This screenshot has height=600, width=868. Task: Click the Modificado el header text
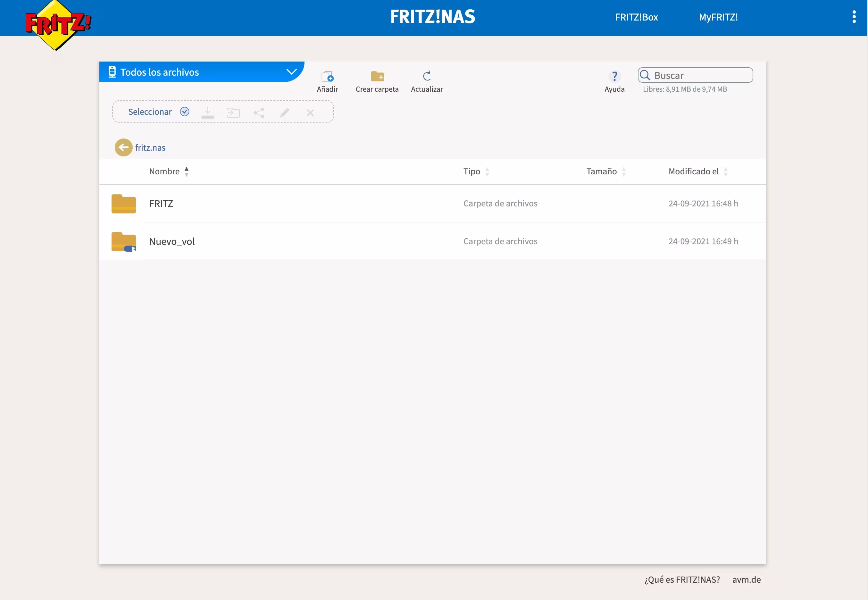coord(693,171)
